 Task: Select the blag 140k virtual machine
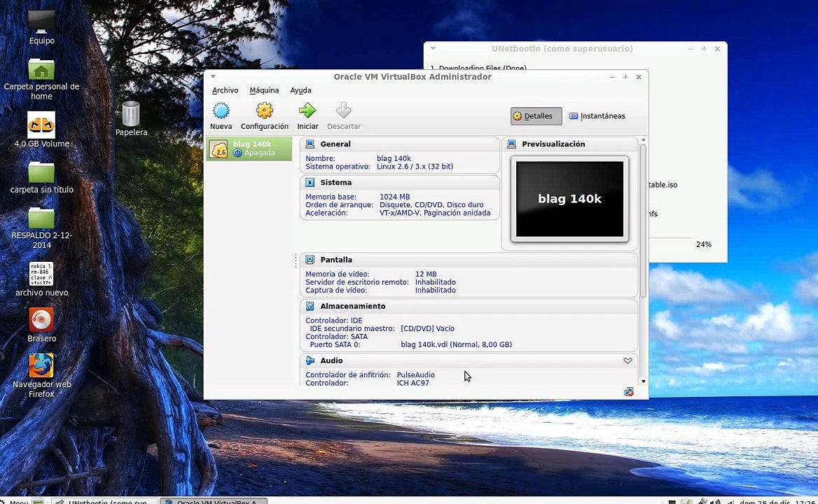[x=249, y=148]
